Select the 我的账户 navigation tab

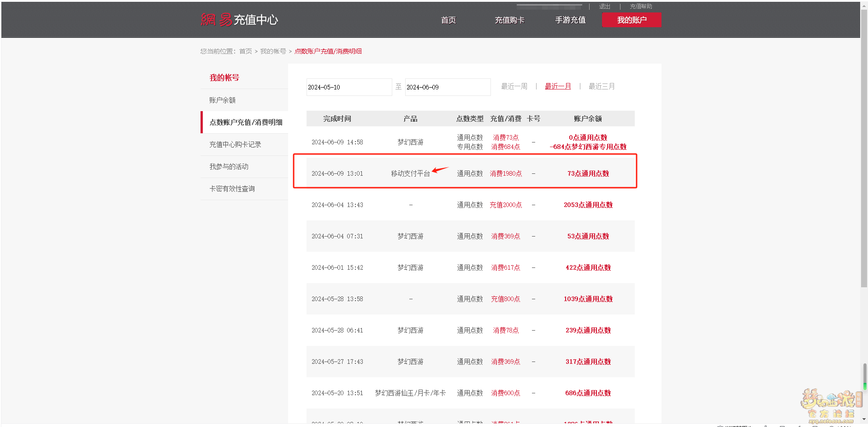632,20
